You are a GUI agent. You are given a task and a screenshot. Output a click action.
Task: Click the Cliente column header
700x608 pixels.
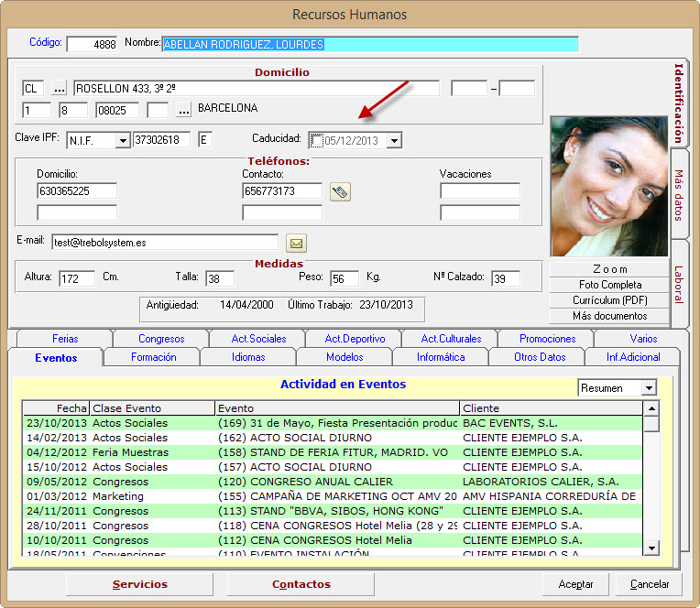point(551,408)
